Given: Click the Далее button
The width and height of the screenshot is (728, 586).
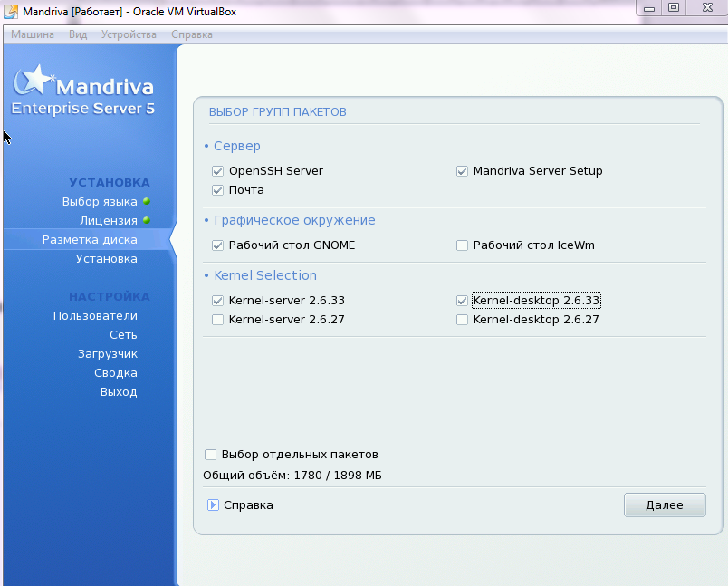Looking at the screenshot, I should pos(665,504).
